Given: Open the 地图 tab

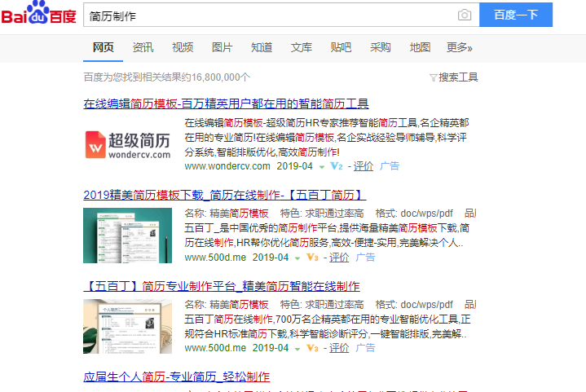Looking at the screenshot, I should pos(420,47).
